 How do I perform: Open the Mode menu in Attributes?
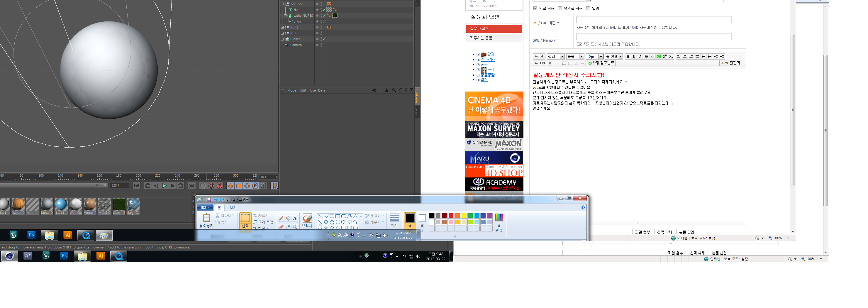point(292,90)
